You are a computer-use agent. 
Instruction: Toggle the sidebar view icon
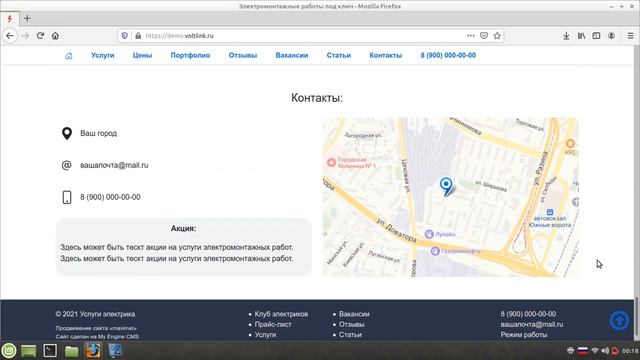click(x=596, y=36)
